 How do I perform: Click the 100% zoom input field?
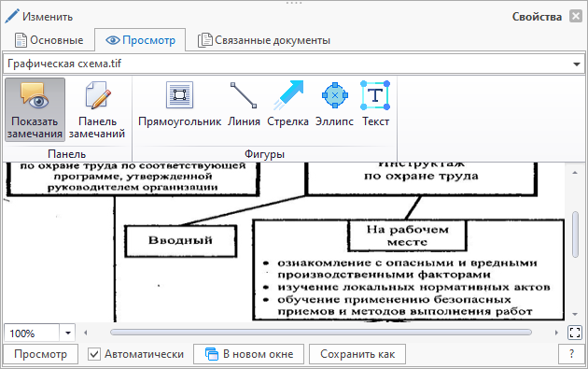click(32, 333)
